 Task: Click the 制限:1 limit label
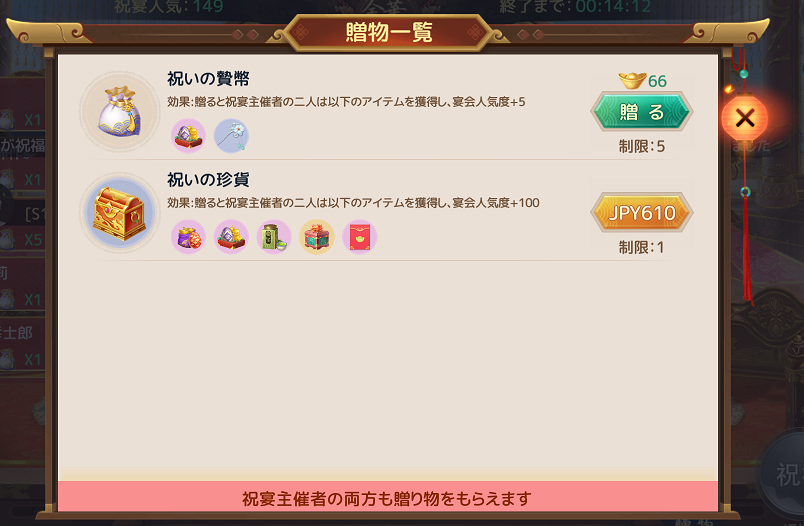coord(641,248)
